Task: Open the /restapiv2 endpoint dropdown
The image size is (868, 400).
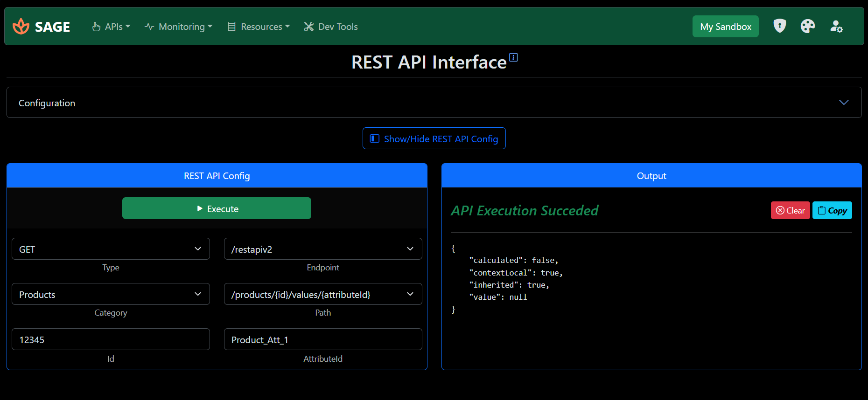Action: tap(323, 249)
